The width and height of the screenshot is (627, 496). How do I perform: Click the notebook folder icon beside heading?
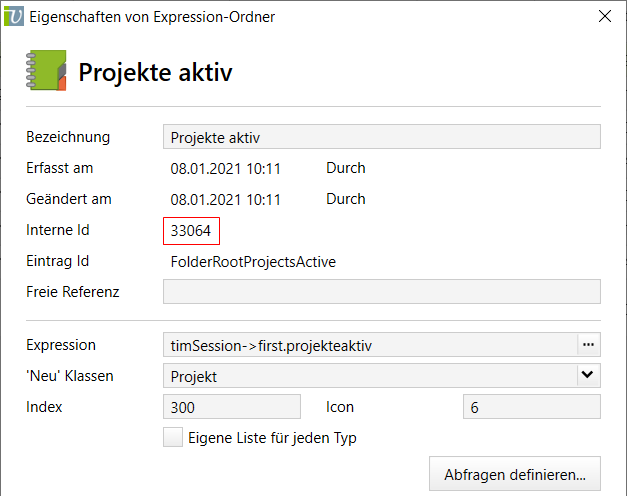pos(44,71)
